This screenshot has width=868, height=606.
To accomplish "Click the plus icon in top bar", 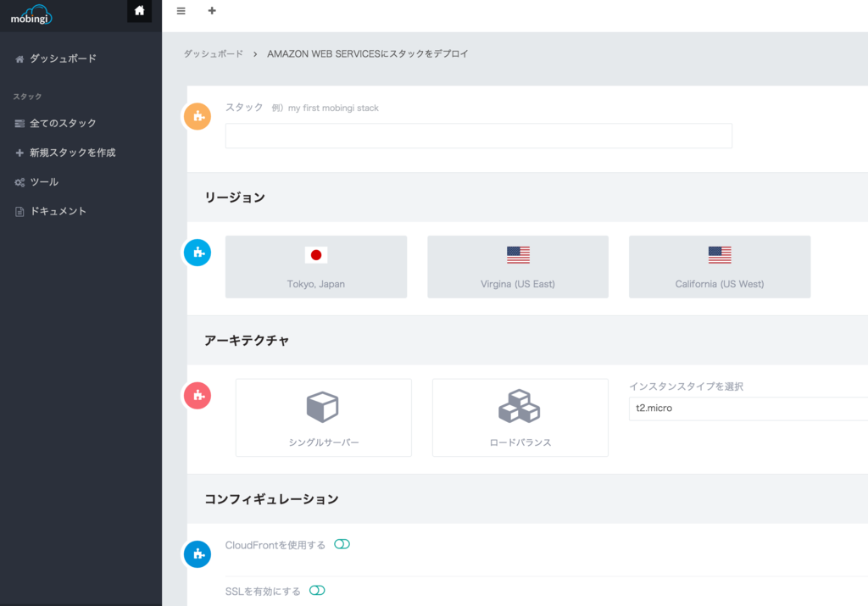I will (x=212, y=10).
